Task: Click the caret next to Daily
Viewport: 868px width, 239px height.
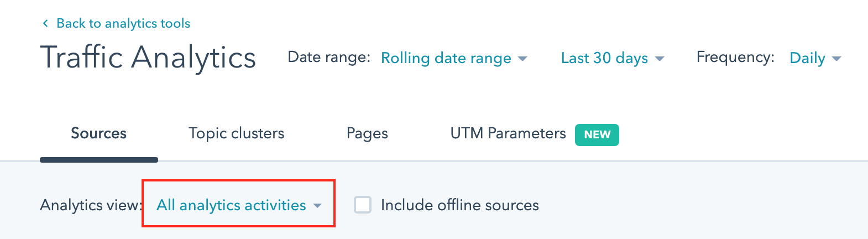Action: 836,59
